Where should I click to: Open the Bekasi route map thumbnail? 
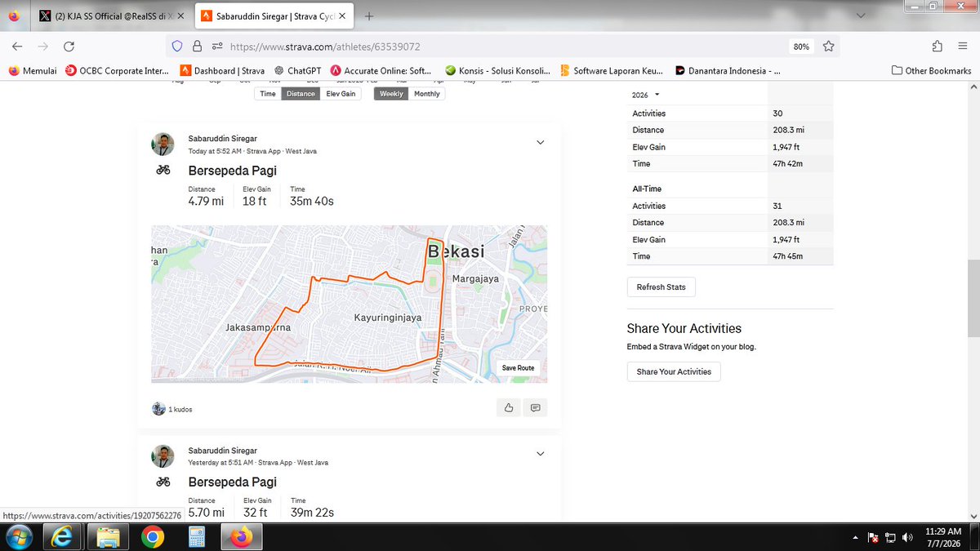click(x=350, y=304)
